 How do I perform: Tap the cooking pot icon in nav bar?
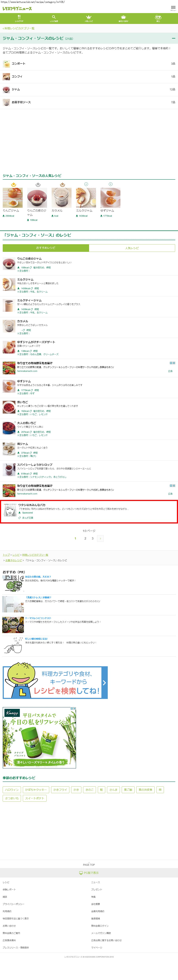pyautogui.click(x=123, y=18)
